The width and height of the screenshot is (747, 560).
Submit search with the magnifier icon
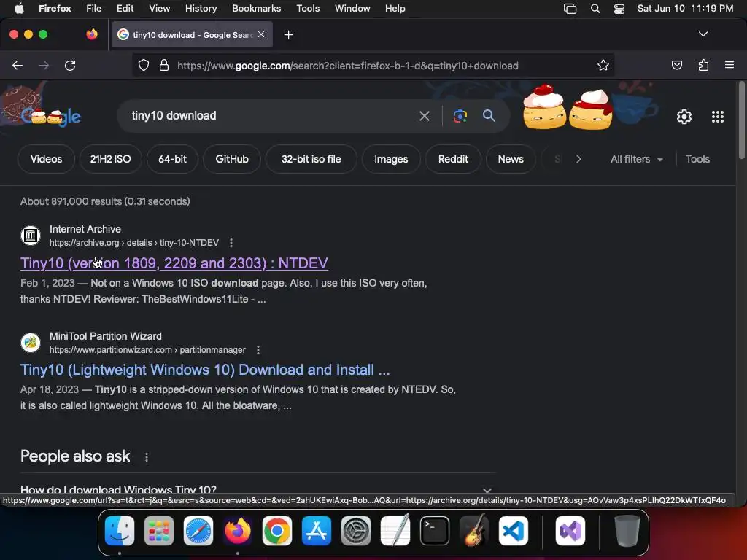(489, 115)
